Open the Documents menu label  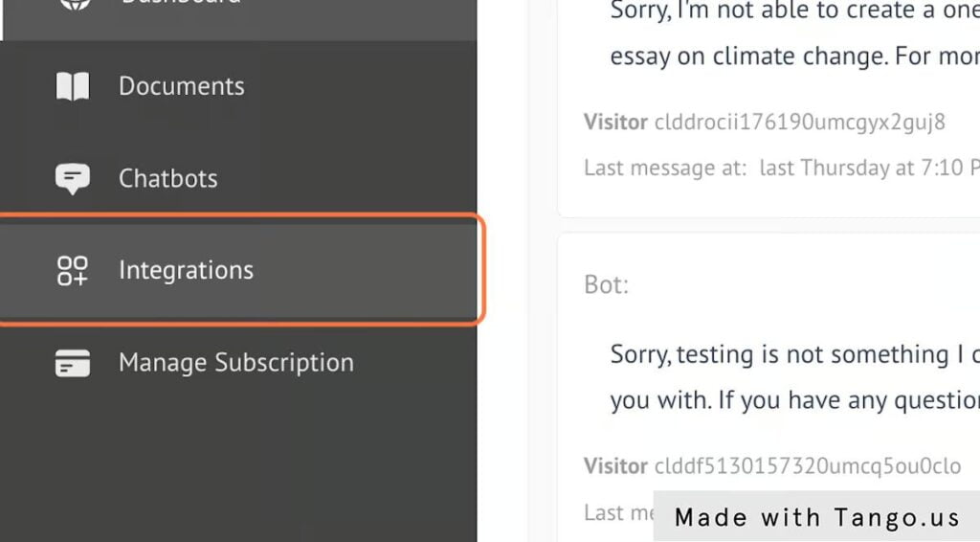pyautogui.click(x=181, y=86)
